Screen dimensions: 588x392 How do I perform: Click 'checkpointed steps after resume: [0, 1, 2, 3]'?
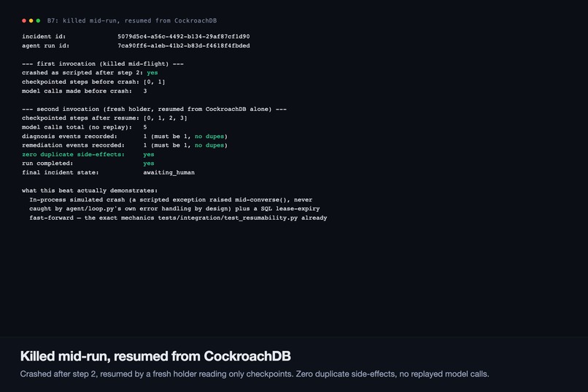104,118
